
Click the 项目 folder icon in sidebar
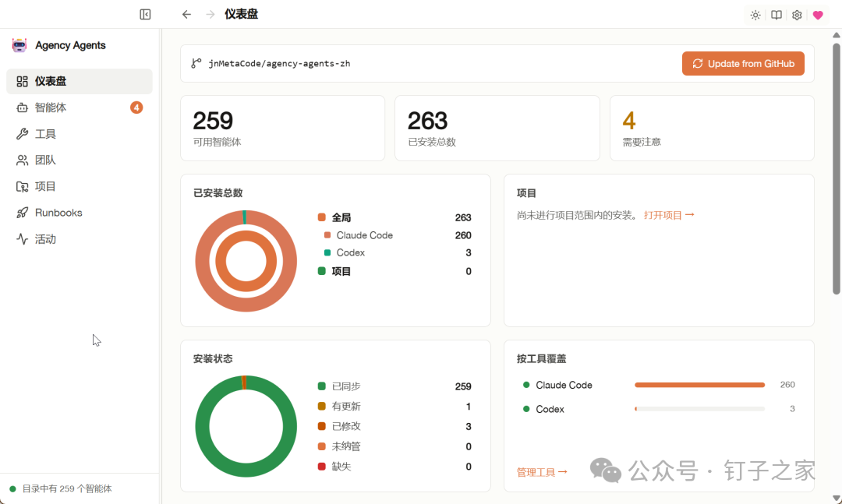click(x=22, y=187)
